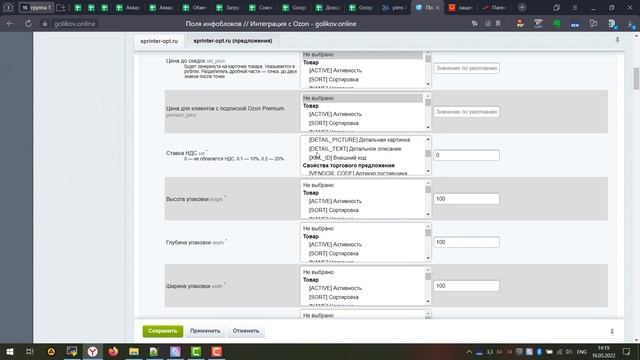Open a new browser tab with plus
640x360 pixels.
pyautogui.click(x=522, y=7)
